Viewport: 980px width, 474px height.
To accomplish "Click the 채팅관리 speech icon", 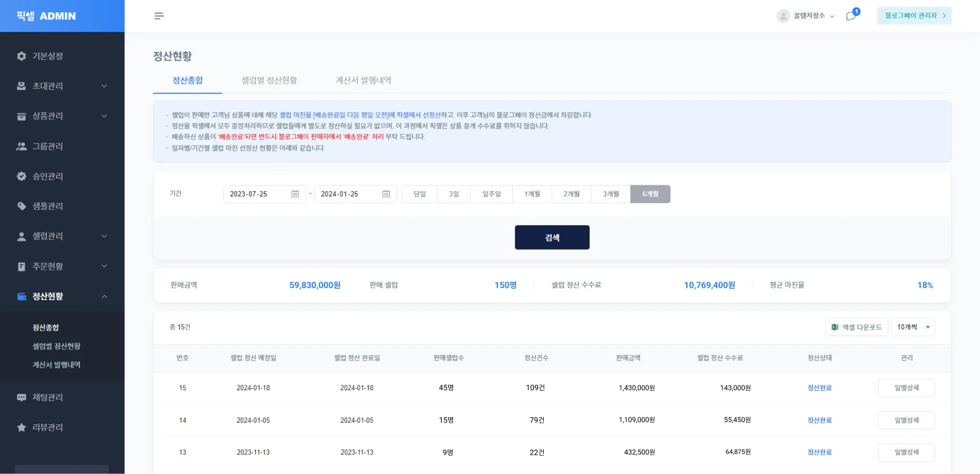I will [22, 397].
